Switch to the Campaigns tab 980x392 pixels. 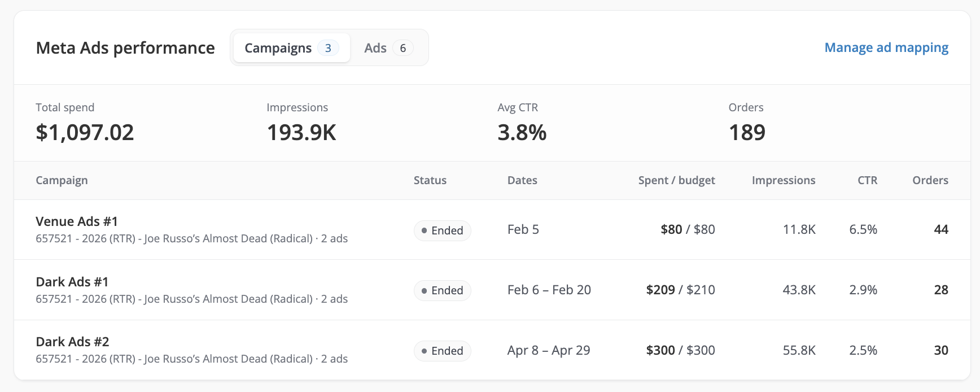click(292, 48)
